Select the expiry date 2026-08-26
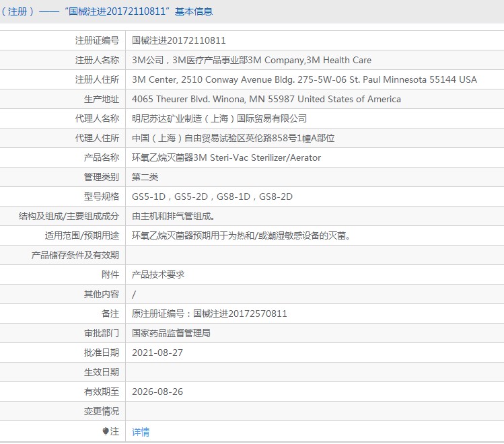 pyautogui.click(x=157, y=392)
